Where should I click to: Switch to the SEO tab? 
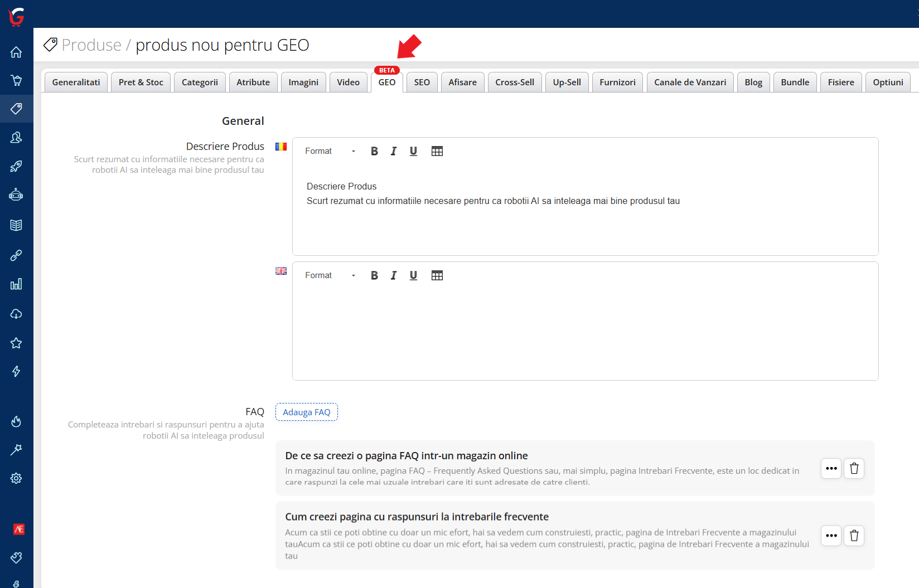[422, 82]
